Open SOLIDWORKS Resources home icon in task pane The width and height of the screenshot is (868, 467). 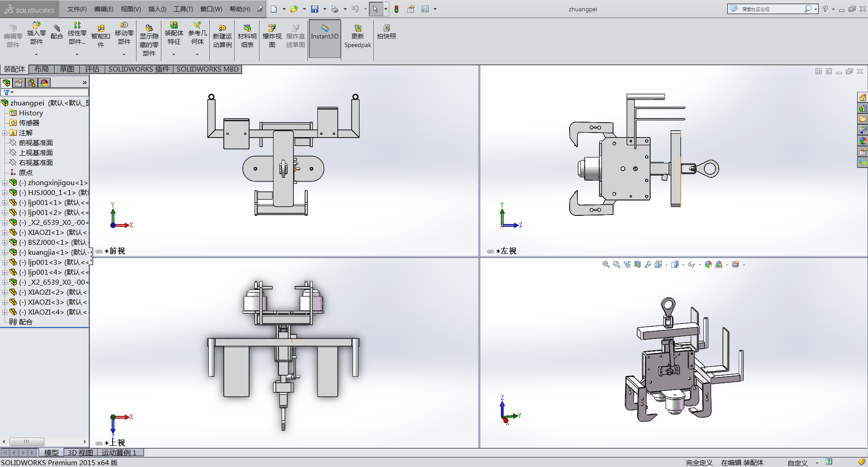(863, 97)
